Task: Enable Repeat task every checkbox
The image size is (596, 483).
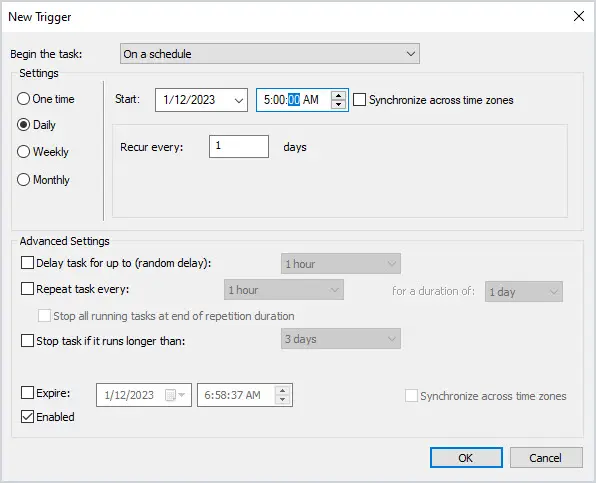Action: [27, 289]
